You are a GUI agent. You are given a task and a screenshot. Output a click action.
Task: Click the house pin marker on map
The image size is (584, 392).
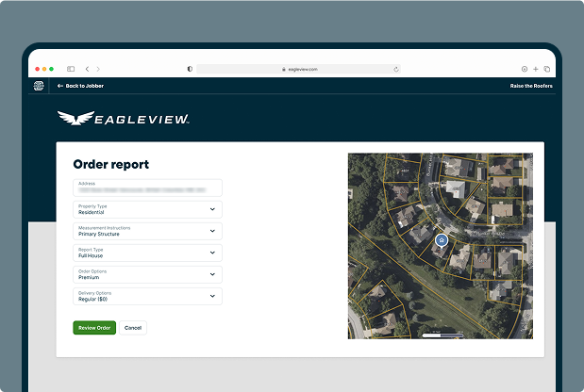(440, 241)
